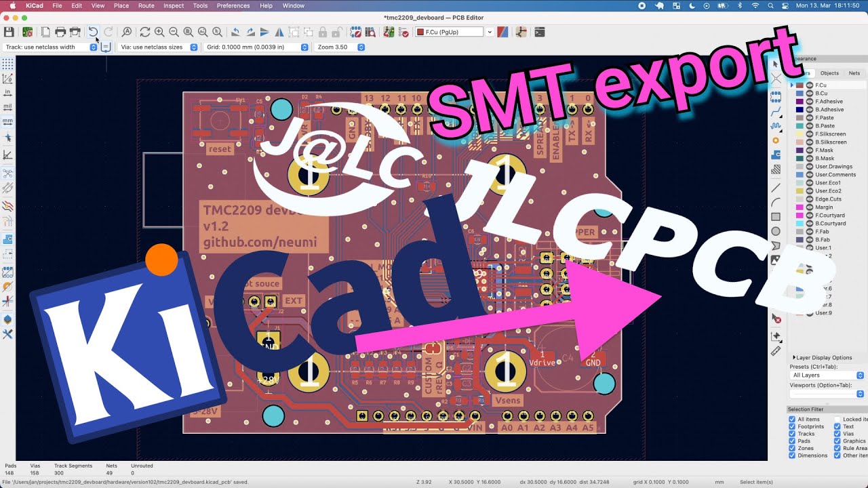Open the Route menu
The image size is (868, 488).
146,5
